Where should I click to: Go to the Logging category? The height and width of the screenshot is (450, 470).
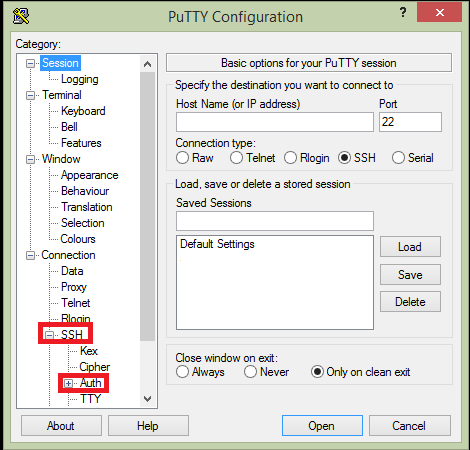(x=80, y=79)
